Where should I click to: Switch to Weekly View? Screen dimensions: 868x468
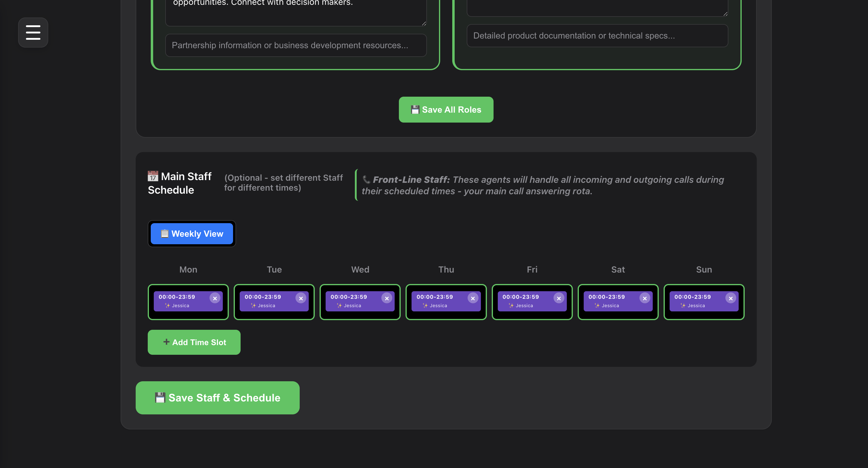[192, 234]
